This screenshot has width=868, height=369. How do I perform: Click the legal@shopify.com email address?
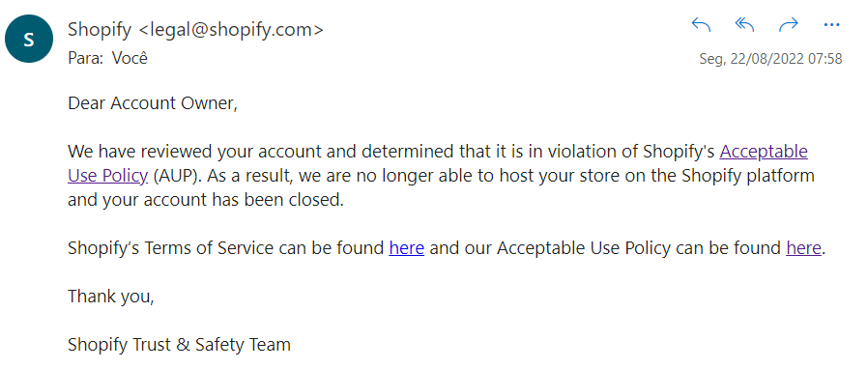coord(230,30)
